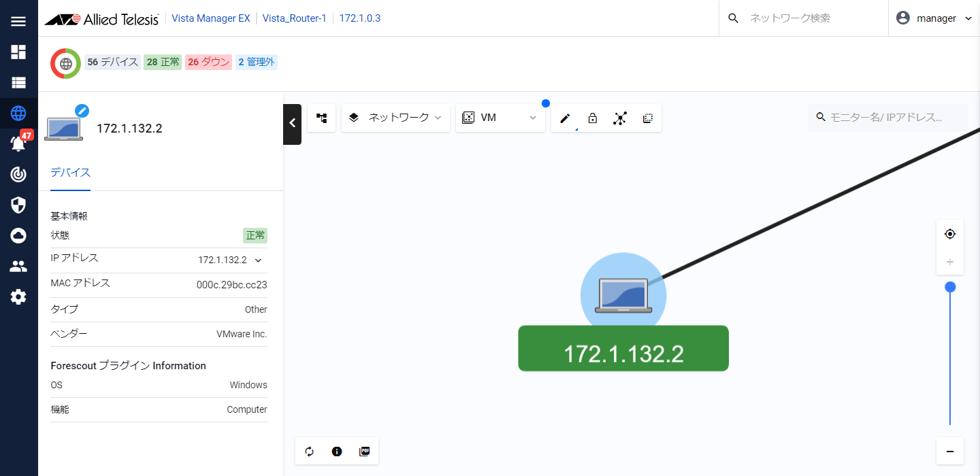Show map information icon

pos(337,452)
